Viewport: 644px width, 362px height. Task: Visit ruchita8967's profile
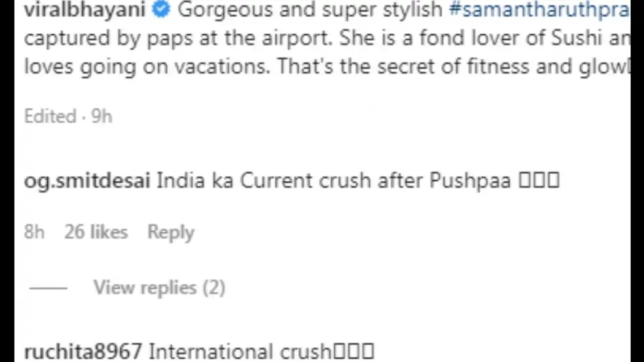pyautogui.click(x=83, y=352)
